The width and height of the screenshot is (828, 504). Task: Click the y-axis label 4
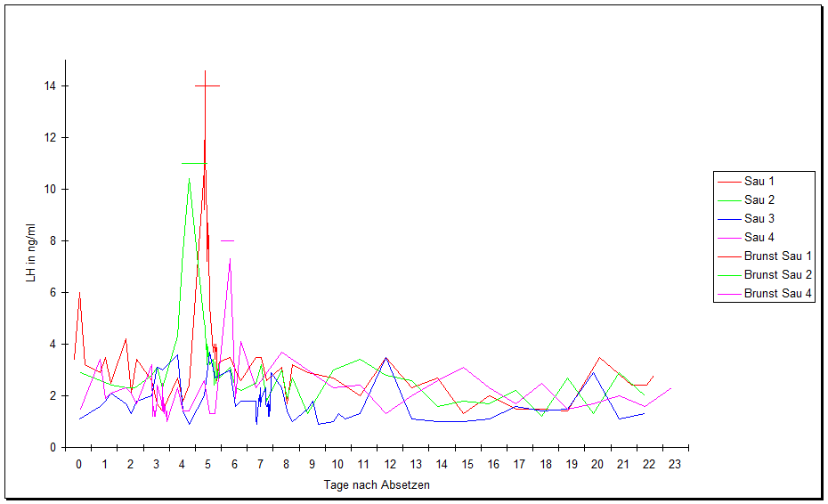pyautogui.click(x=53, y=345)
